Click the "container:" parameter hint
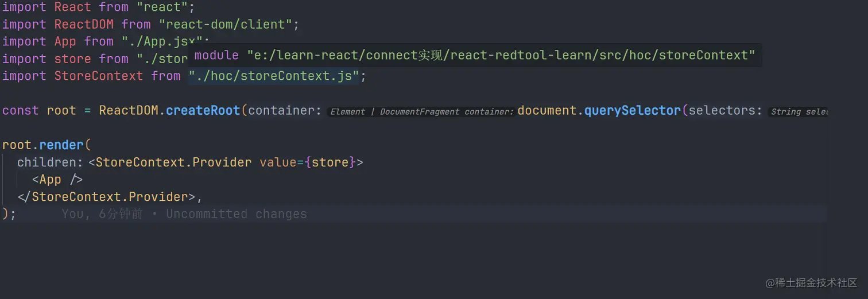This screenshot has width=868, height=299. pyautogui.click(x=285, y=111)
